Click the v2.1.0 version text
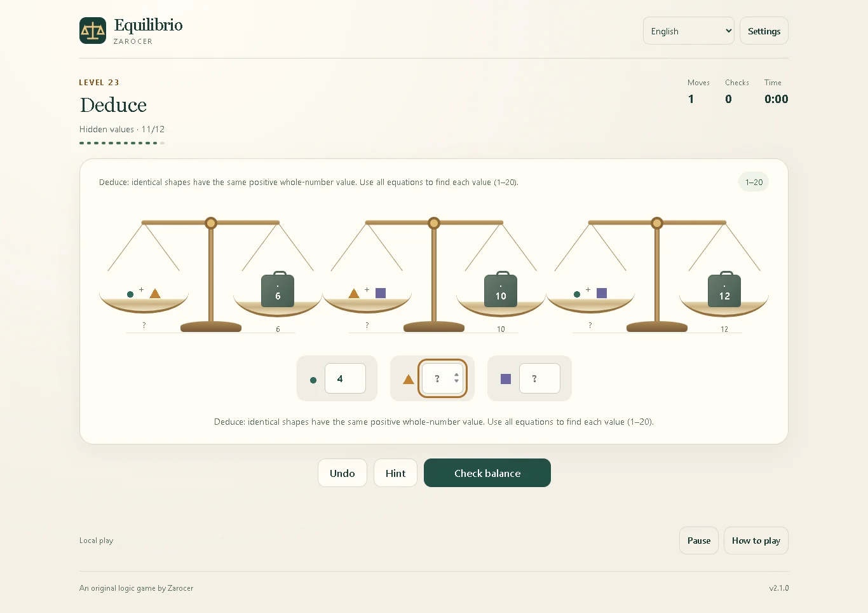The image size is (868, 613). [x=779, y=588]
